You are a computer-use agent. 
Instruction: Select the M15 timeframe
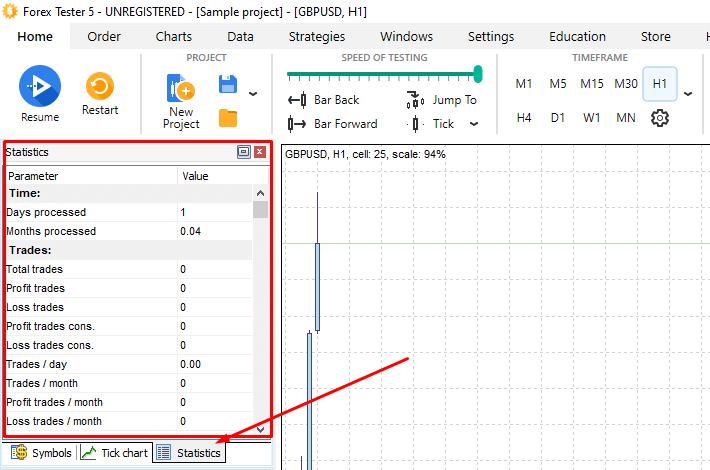coord(592,84)
